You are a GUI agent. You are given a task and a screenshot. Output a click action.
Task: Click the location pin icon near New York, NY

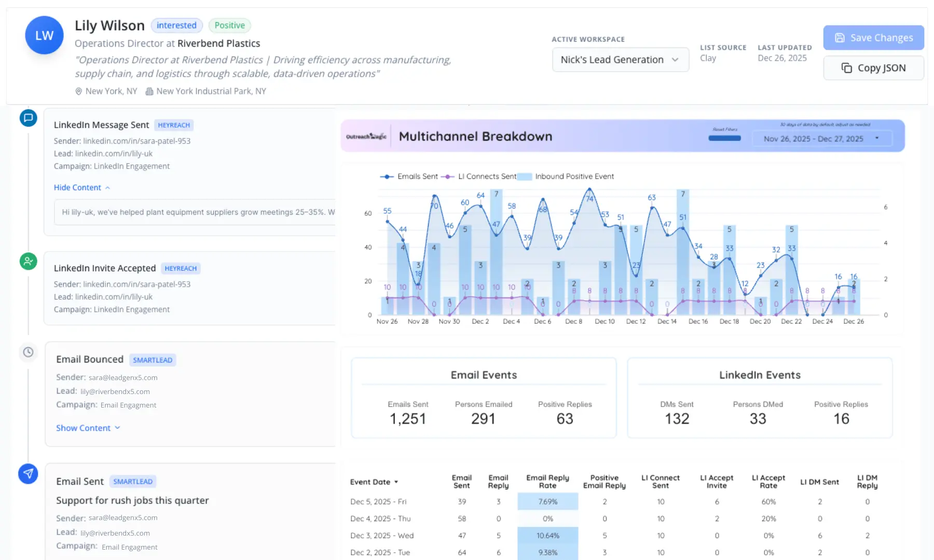pyautogui.click(x=79, y=91)
